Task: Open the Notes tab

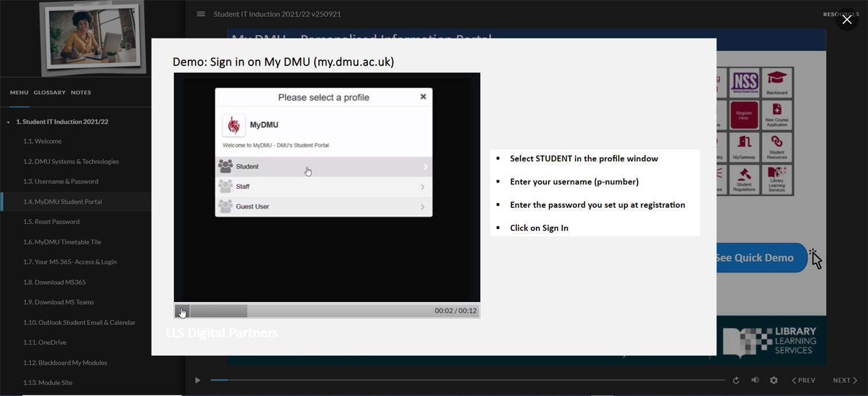Action: [81, 92]
